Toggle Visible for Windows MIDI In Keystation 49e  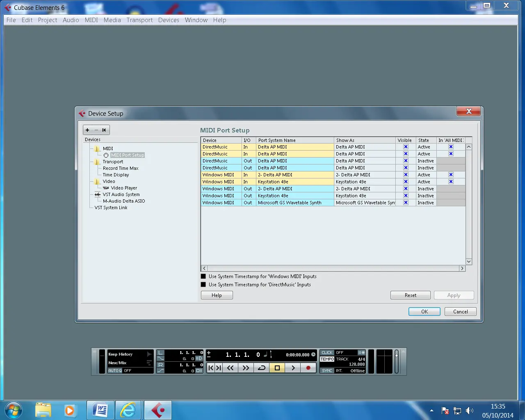[406, 182]
